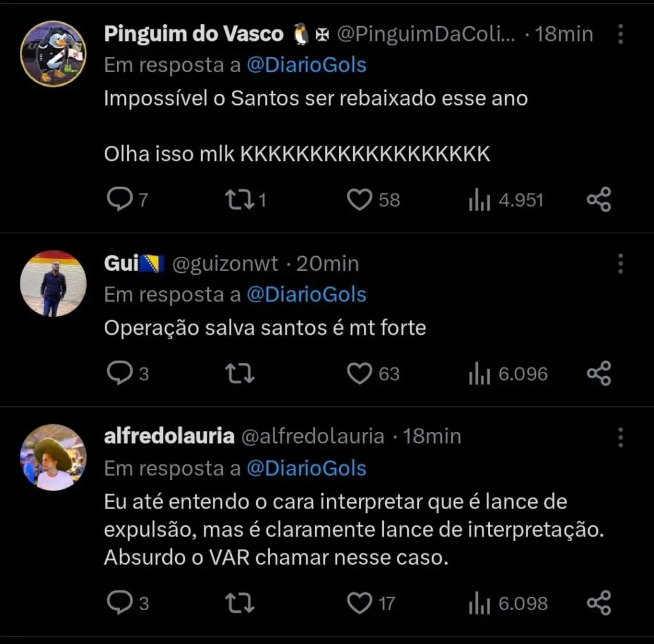Retweet Pinguim do Vasco's post
Screen dimensions: 654x644
tap(240, 200)
